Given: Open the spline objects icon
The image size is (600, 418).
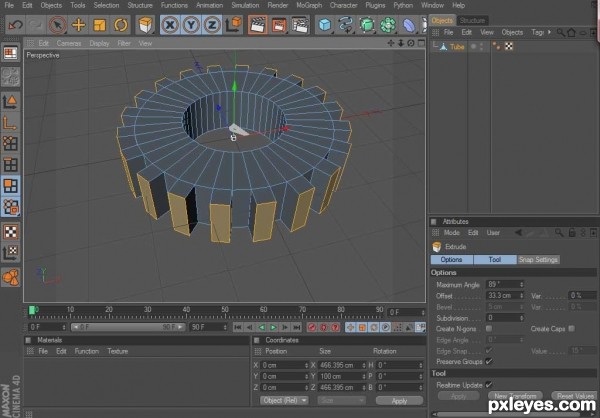Looking at the screenshot, I should click(346, 25).
